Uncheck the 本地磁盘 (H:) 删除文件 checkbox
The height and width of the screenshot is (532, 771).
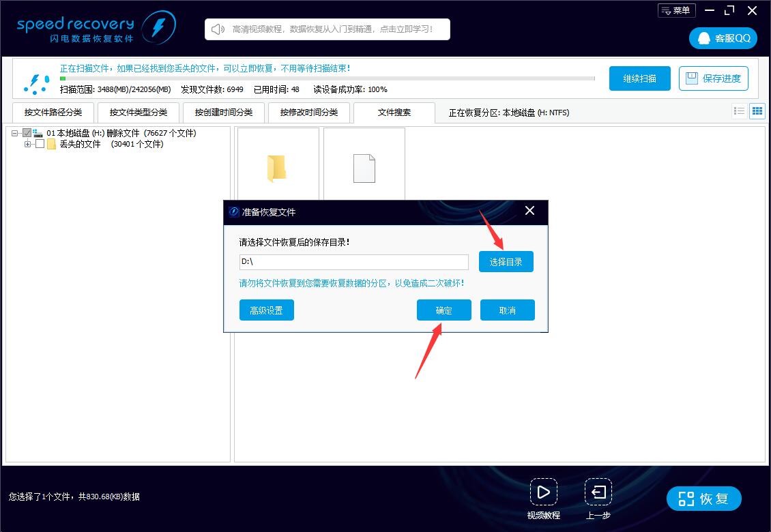(27, 133)
